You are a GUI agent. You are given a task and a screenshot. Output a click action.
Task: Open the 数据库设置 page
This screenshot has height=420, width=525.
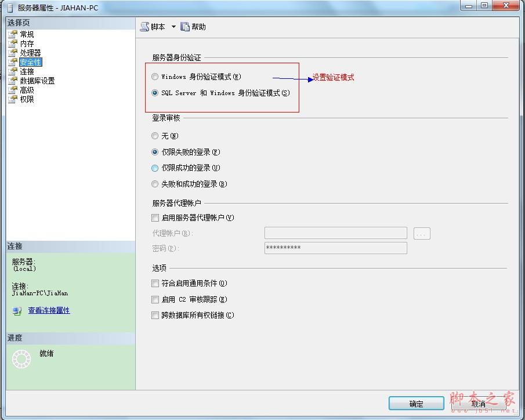click(x=34, y=80)
